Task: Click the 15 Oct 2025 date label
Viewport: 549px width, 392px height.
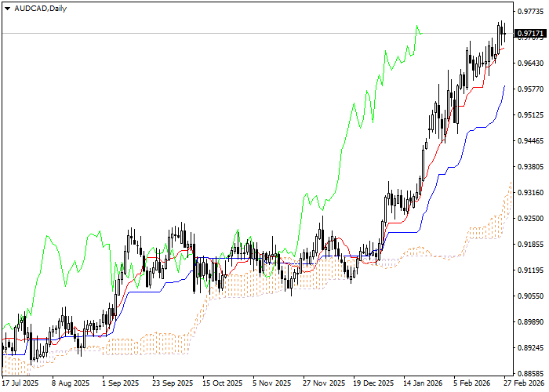Action: click(222, 384)
